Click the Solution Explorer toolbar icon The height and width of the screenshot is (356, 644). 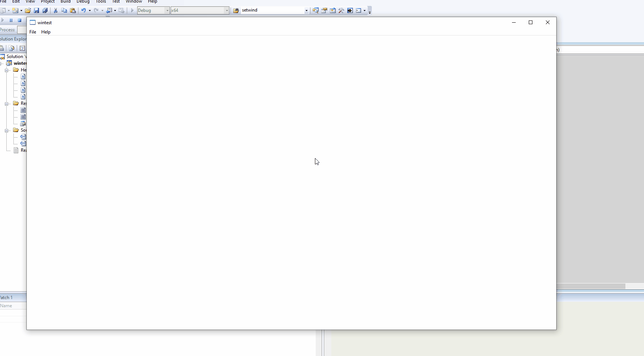(315, 10)
